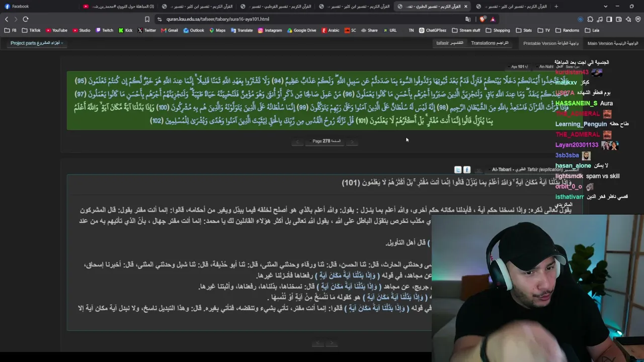
Task: Open the Maps bookmark
Action: [x=217, y=30]
